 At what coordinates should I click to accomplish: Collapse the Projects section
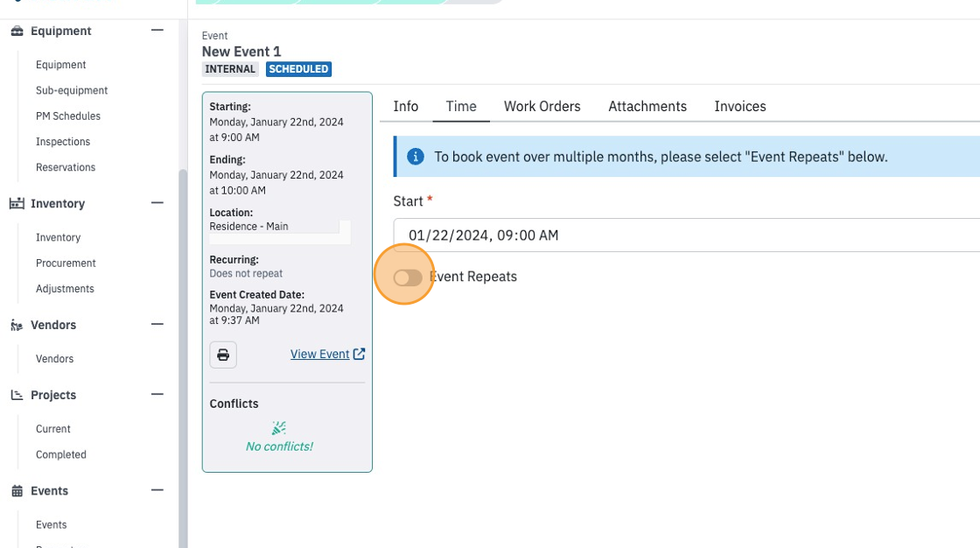point(157,394)
